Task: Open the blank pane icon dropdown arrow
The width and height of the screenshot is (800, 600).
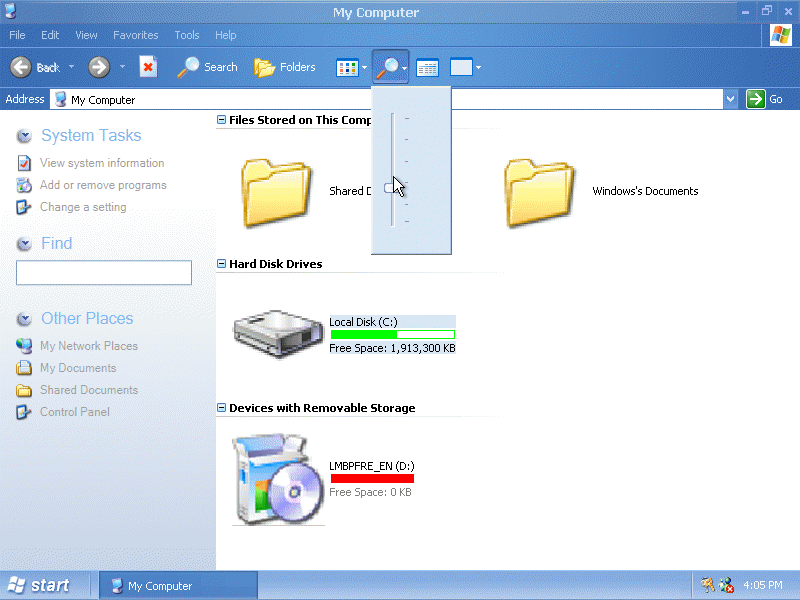Action: 478,67
